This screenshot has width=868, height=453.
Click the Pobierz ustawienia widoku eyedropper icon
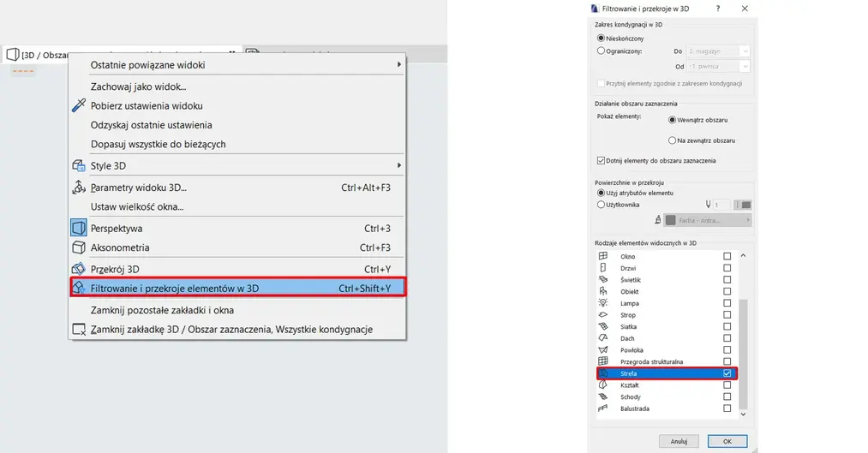point(79,105)
